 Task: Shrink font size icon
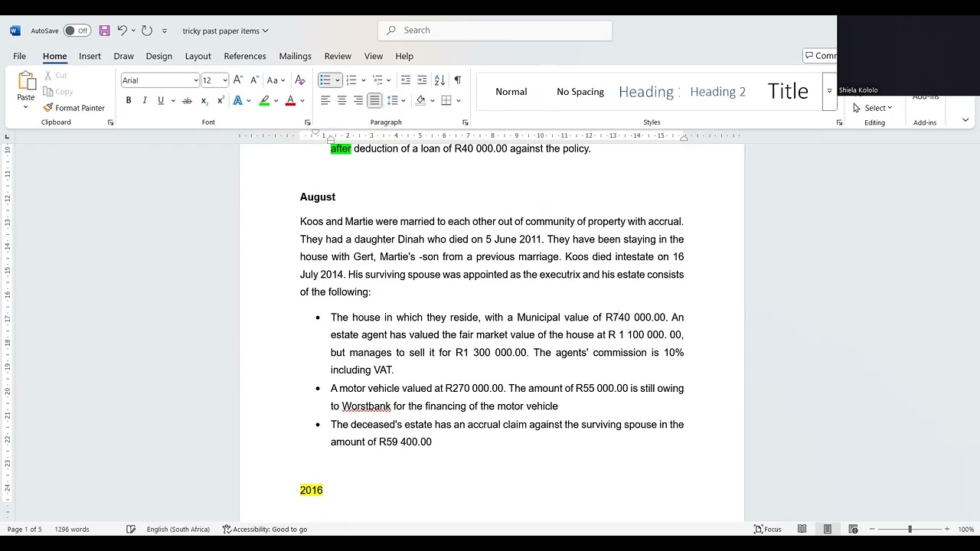click(253, 80)
